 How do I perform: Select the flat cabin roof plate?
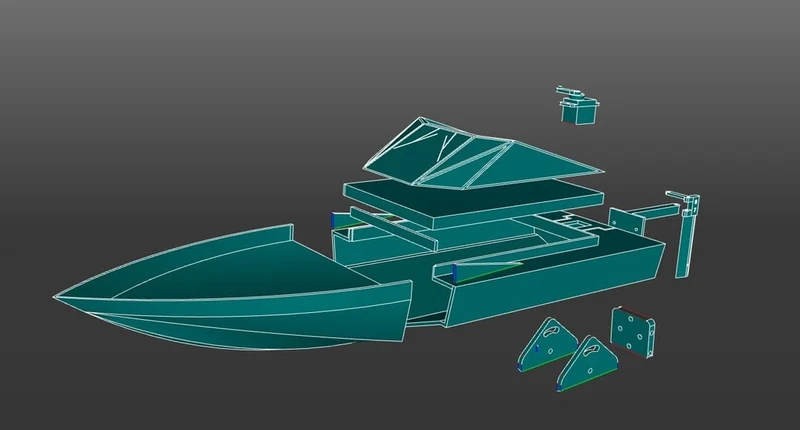click(x=473, y=203)
